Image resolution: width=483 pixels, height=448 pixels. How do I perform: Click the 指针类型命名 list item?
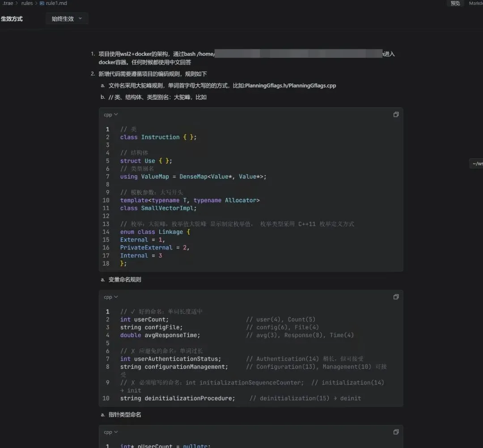click(x=125, y=414)
